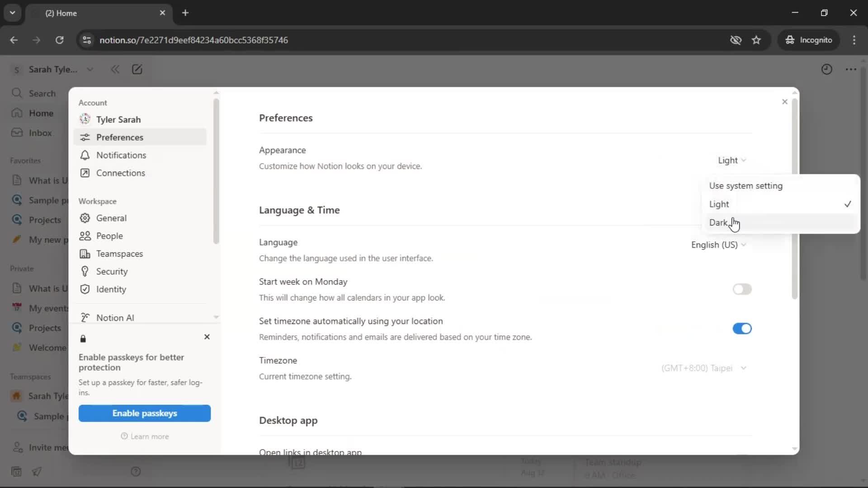Open People workspace settings
The image size is (868, 488).
[x=140, y=236]
